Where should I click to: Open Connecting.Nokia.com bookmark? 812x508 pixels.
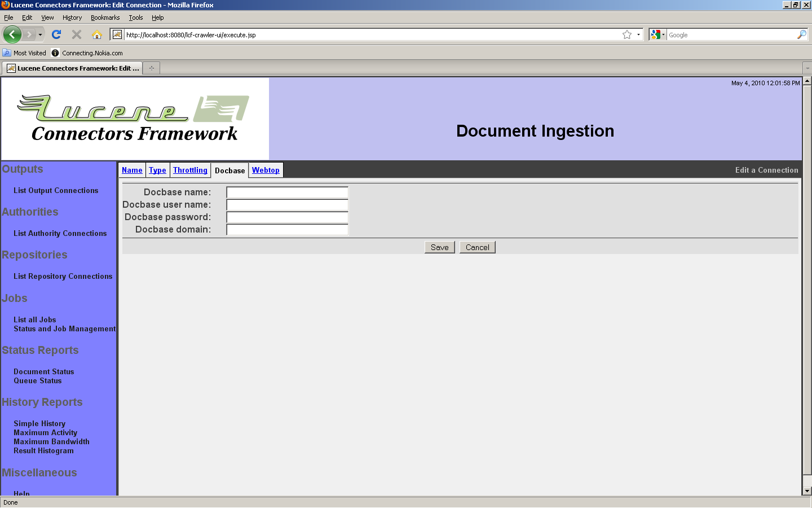[87, 53]
